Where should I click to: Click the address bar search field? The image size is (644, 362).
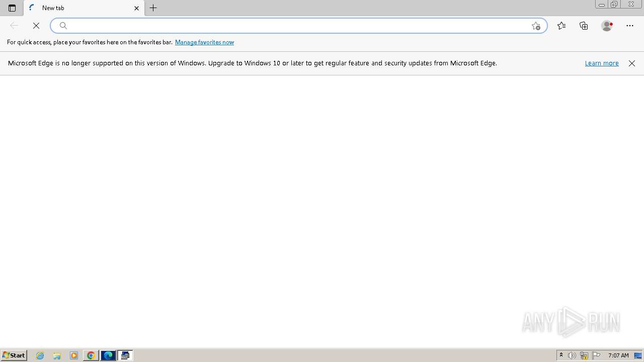tap(298, 26)
